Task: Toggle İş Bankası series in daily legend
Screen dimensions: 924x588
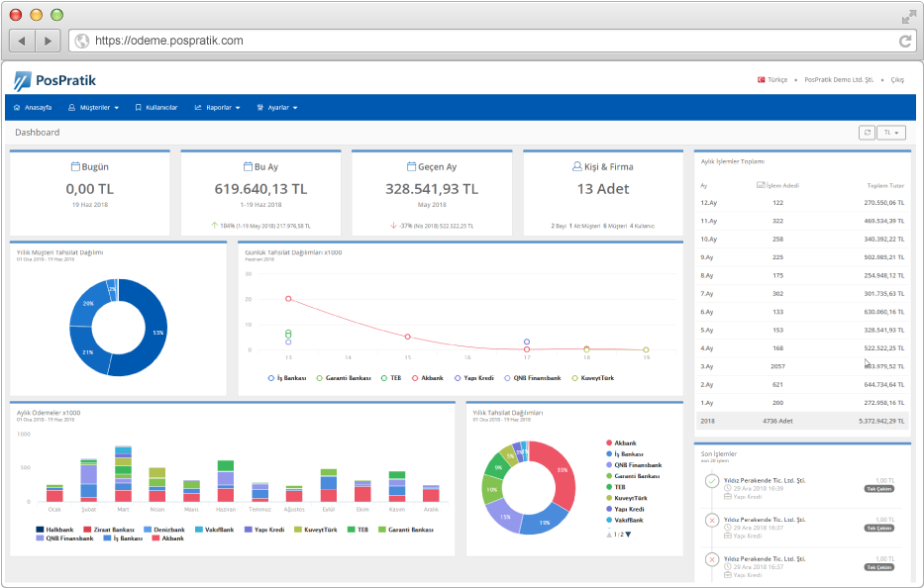Action: point(287,378)
